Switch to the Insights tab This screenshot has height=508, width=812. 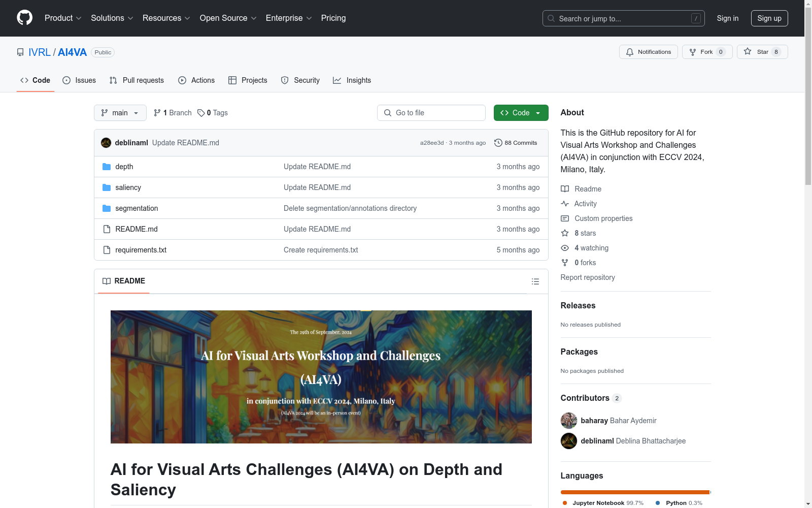(x=352, y=80)
